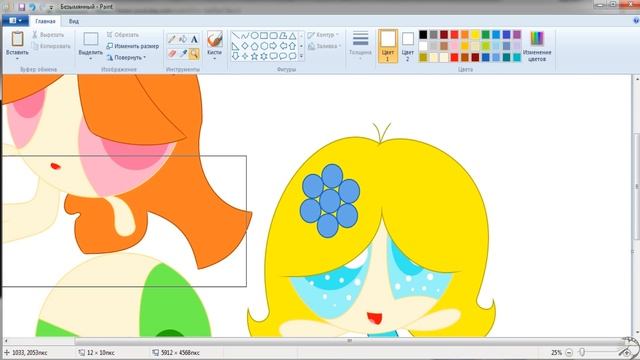This screenshot has width=640, height=360.
Task: Pick the yellow swatch in top row
Action: pos(475,35)
